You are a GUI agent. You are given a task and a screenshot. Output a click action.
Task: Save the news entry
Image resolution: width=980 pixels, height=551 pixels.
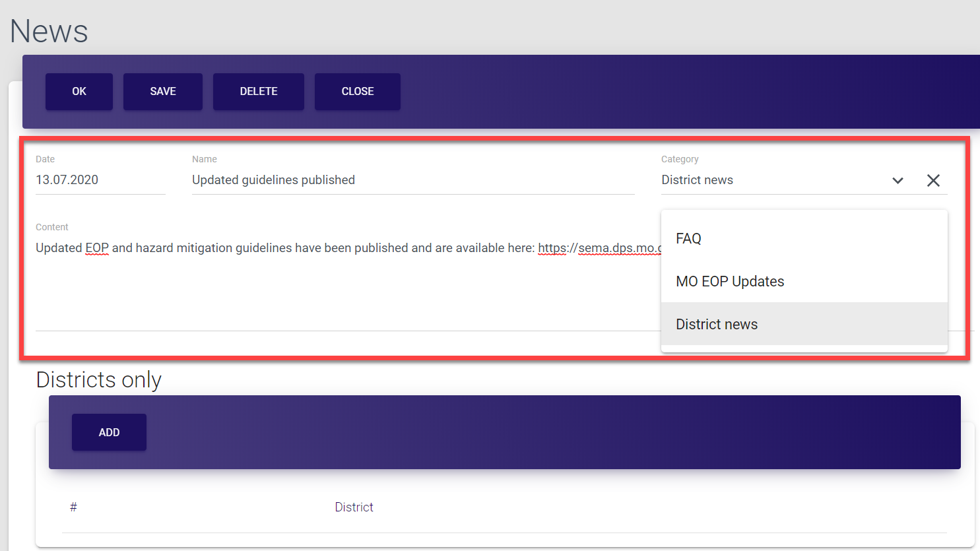(x=162, y=92)
